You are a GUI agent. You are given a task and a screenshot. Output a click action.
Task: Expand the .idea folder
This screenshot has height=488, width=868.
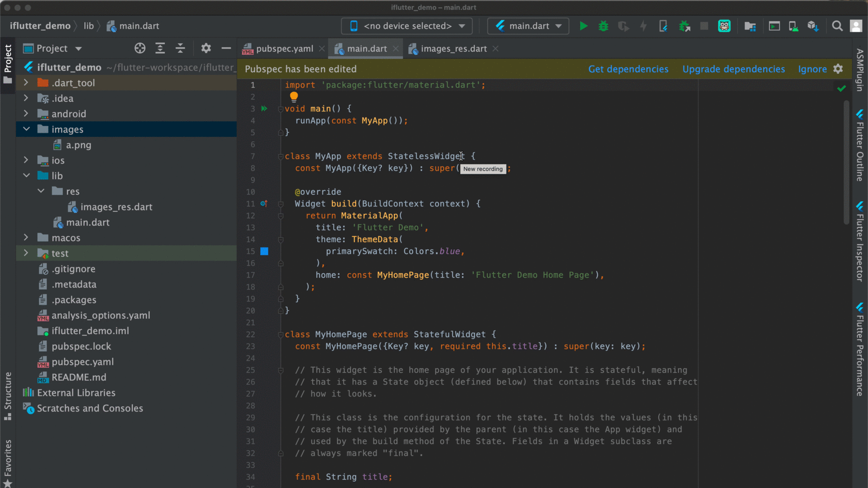click(26, 98)
